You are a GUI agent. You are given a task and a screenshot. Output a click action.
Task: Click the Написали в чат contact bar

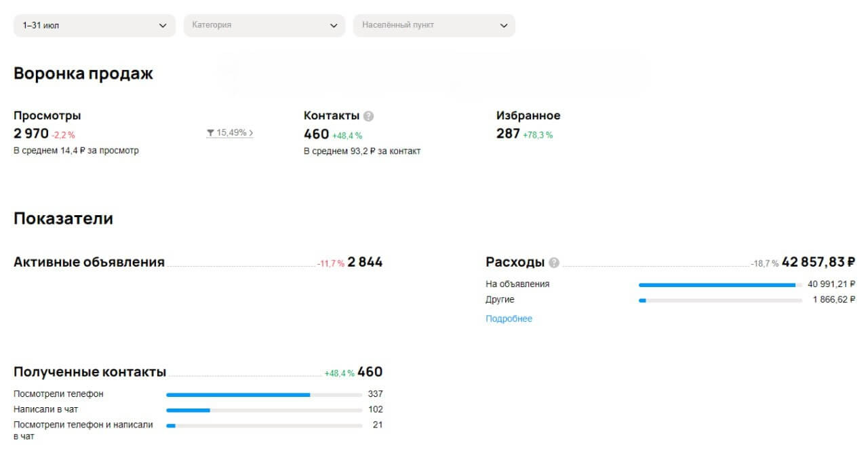[x=264, y=410]
